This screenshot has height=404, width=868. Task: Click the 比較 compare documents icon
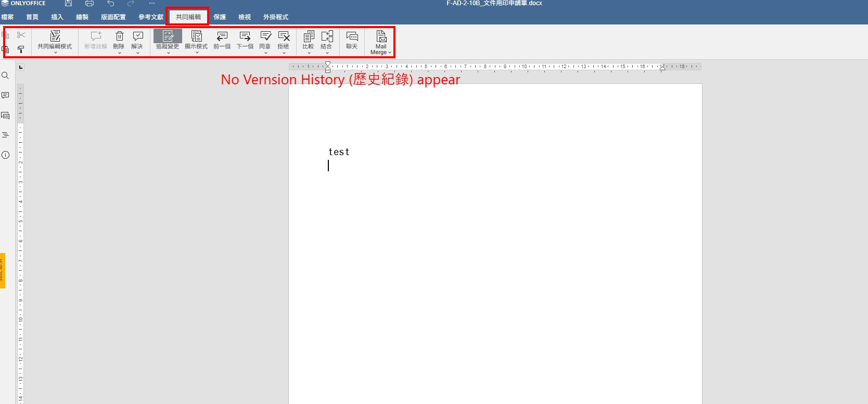pos(309,36)
